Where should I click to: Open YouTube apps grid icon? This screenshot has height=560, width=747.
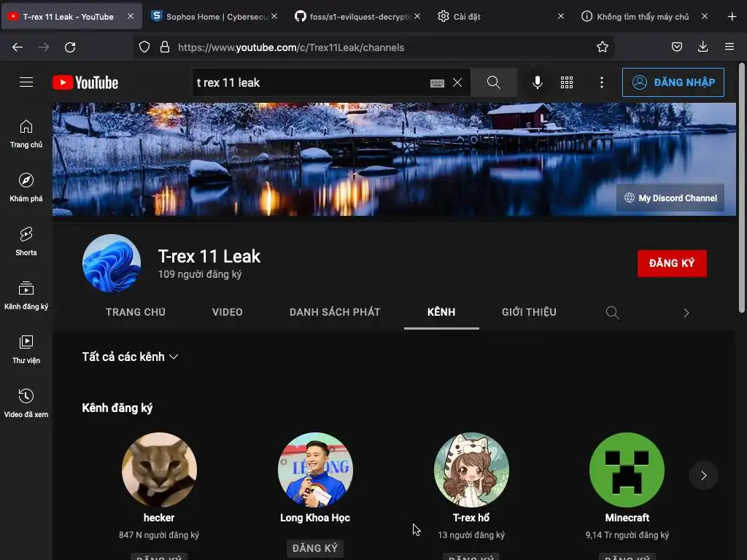coord(567,82)
